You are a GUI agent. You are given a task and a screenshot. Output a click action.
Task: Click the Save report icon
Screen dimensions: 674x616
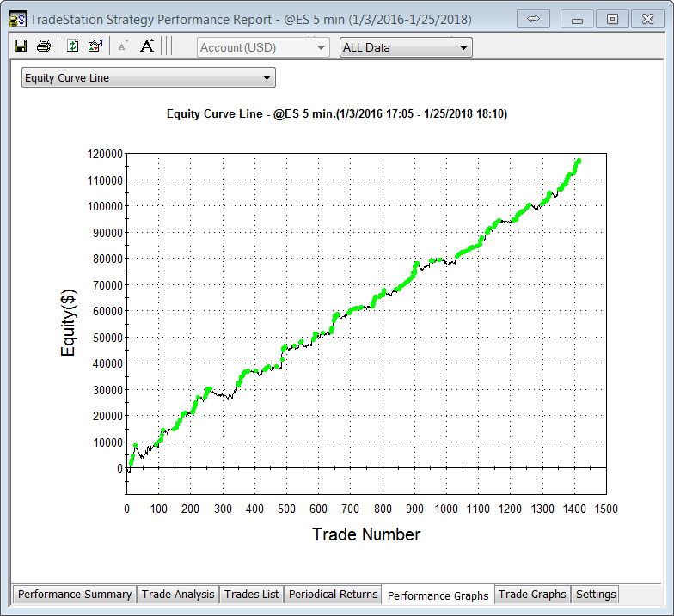point(21,46)
